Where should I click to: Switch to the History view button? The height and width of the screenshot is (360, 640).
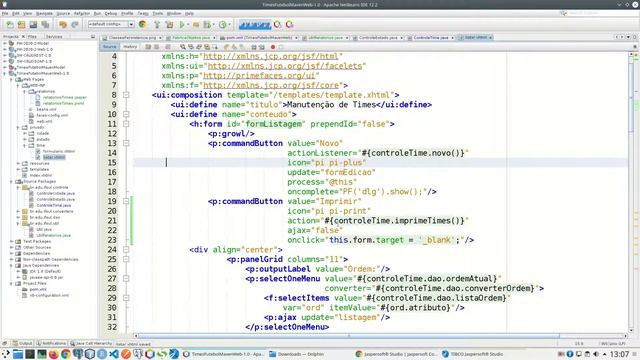[130, 47]
